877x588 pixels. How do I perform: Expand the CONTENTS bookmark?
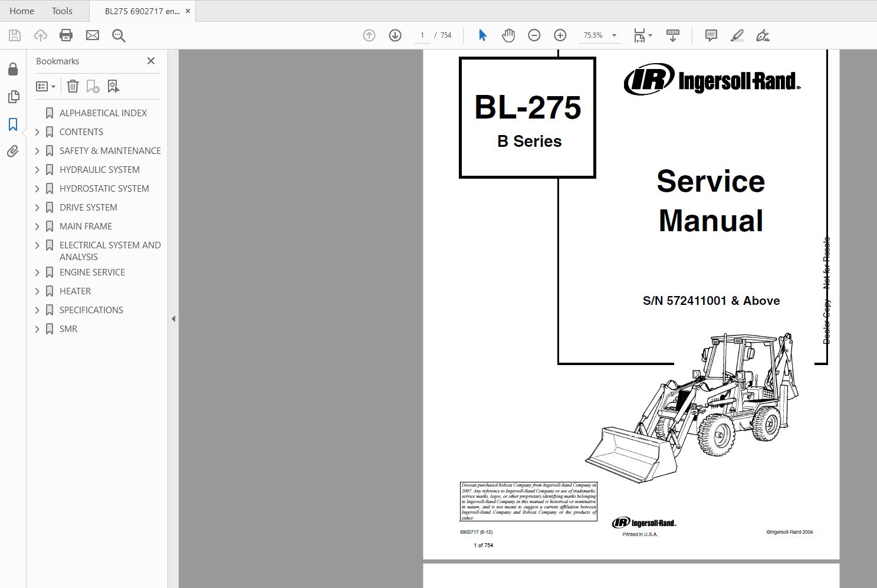coord(37,132)
